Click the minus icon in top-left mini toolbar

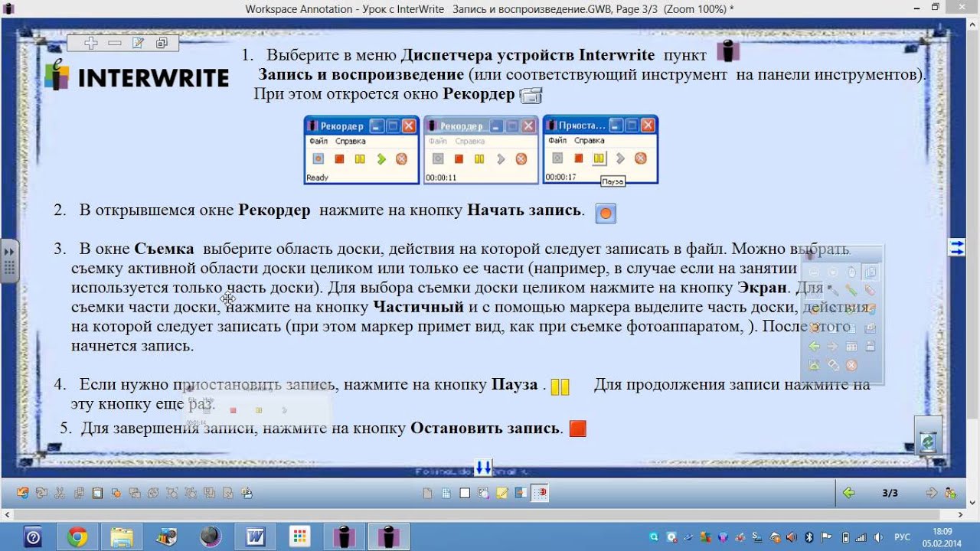coord(114,43)
